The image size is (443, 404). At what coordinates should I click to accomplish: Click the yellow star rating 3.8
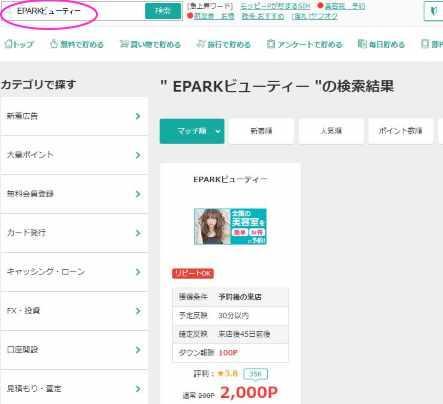228,374
